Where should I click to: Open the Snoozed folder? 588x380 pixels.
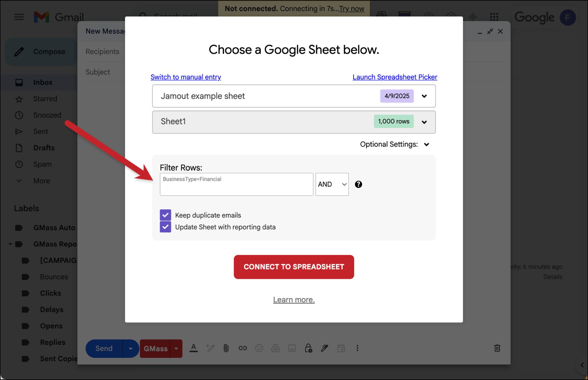click(x=47, y=115)
